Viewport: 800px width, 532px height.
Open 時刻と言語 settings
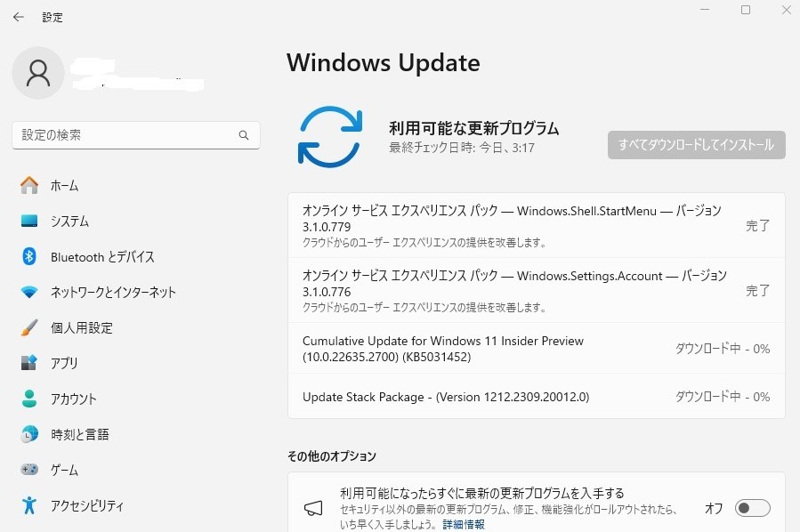coord(79,434)
